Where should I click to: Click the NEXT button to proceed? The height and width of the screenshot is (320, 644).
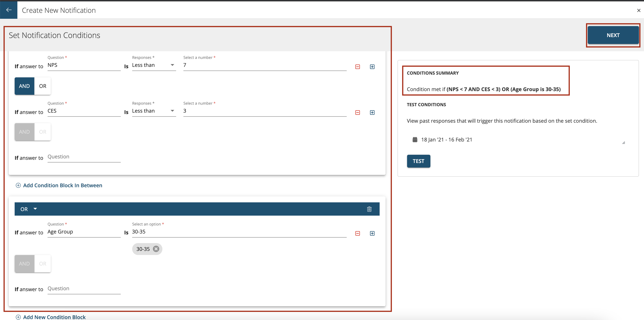point(613,35)
